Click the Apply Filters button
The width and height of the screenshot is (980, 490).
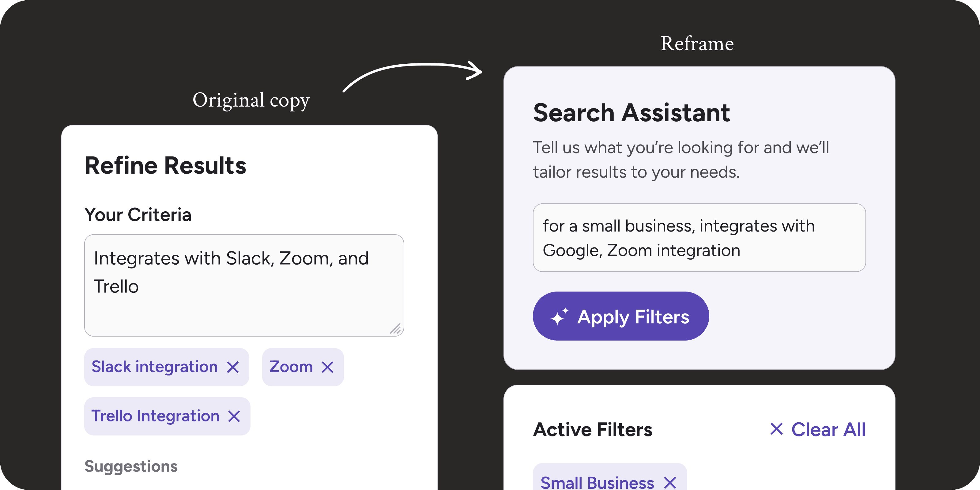621,316
